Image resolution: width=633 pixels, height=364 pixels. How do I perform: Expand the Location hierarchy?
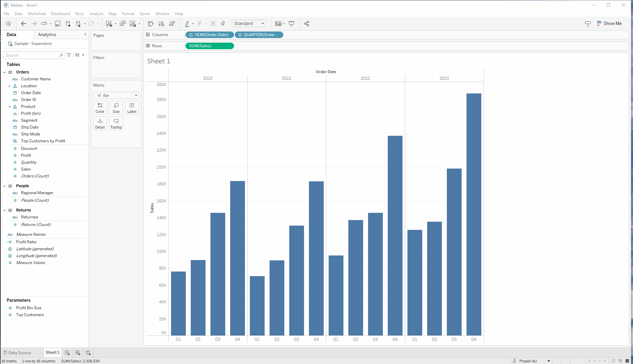(10, 86)
